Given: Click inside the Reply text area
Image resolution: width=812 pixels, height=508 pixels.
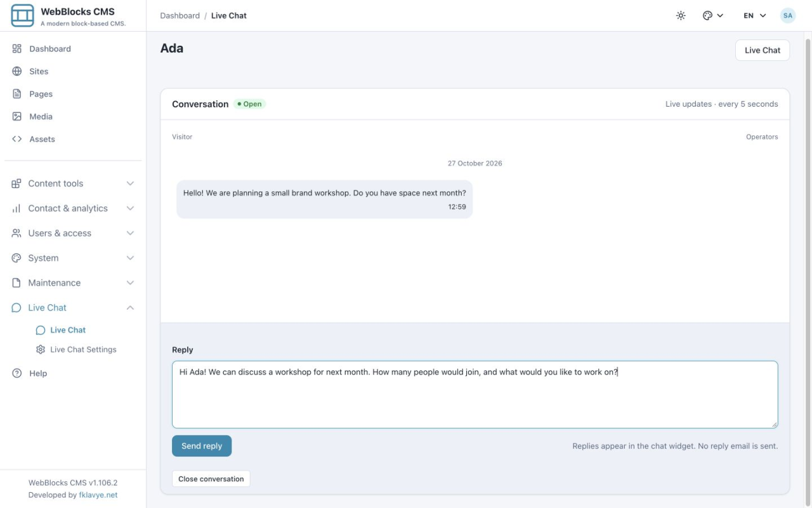Looking at the screenshot, I should pos(475,394).
